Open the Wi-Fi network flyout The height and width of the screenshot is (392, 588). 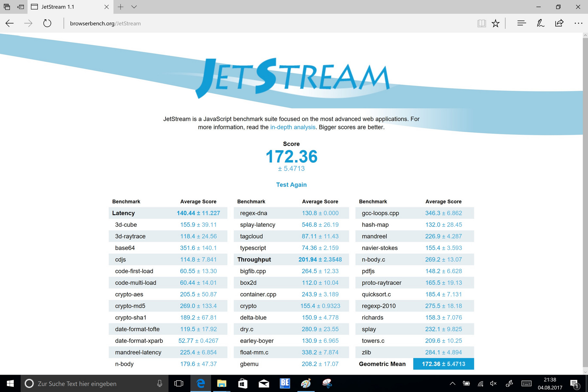(481, 384)
